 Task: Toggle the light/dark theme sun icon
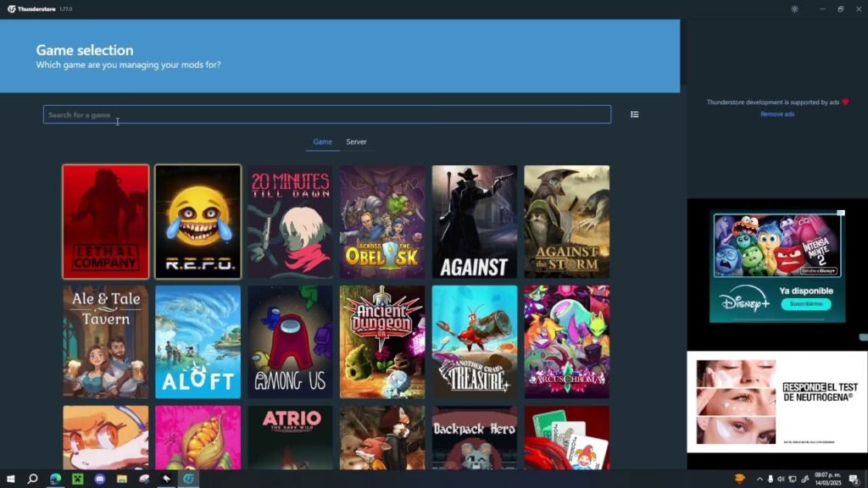794,8
